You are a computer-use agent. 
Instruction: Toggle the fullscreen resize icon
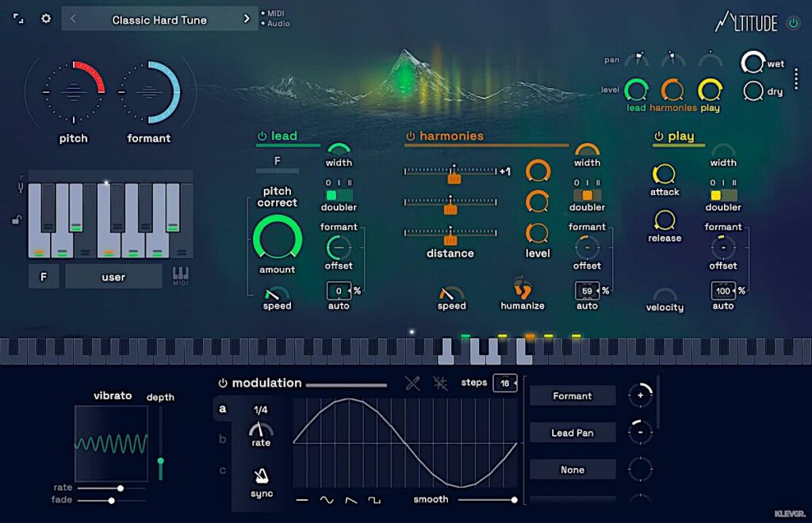(18, 19)
